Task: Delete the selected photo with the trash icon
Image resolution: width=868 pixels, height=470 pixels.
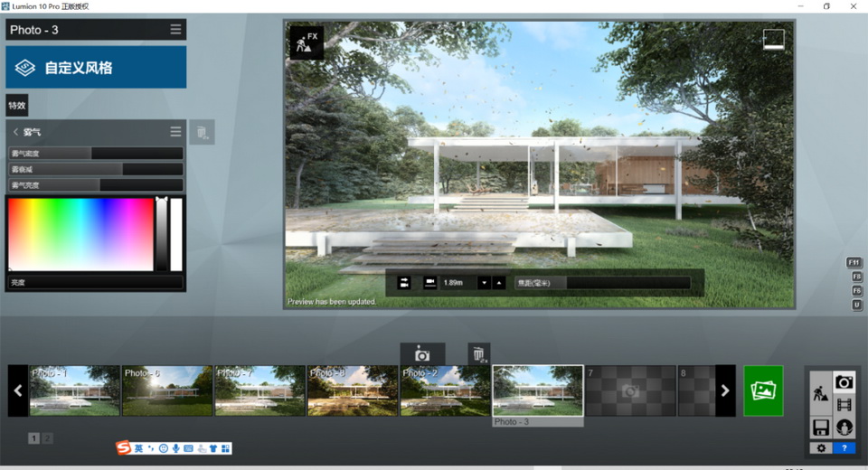Action: (x=478, y=354)
